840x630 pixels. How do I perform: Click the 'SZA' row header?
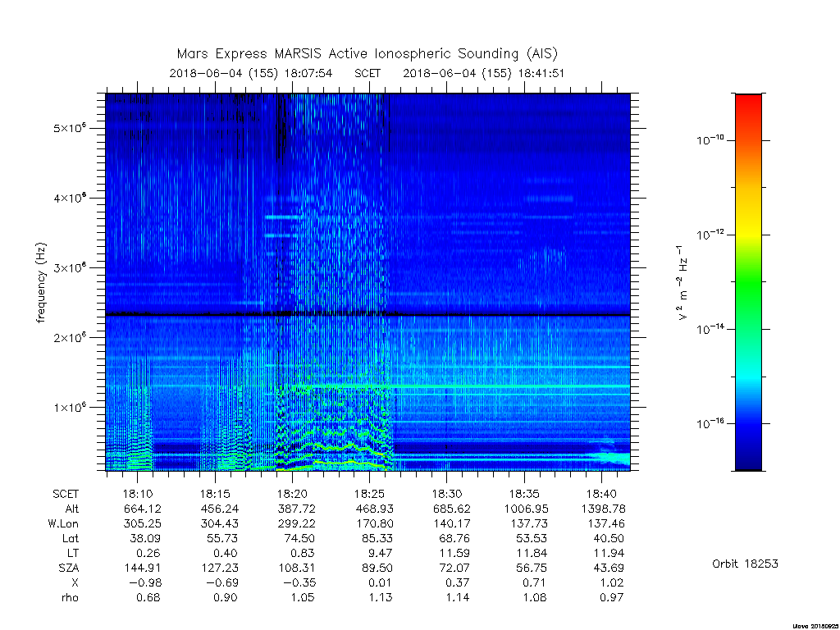(x=69, y=568)
